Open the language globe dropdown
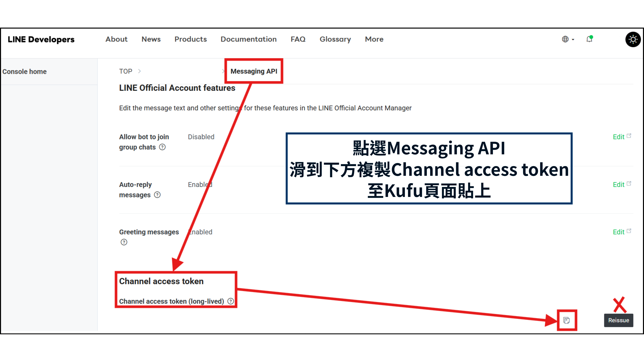The width and height of the screenshot is (644, 362). pyautogui.click(x=567, y=39)
